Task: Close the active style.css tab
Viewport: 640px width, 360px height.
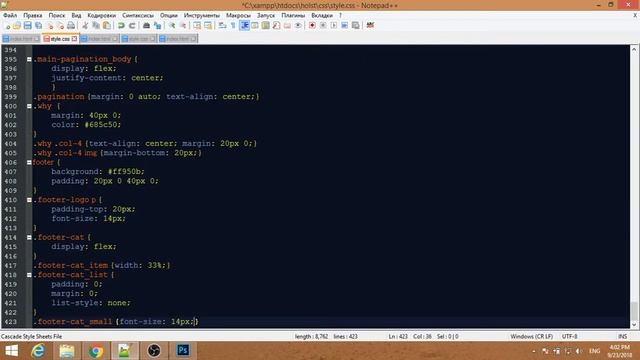Action: 74,39
